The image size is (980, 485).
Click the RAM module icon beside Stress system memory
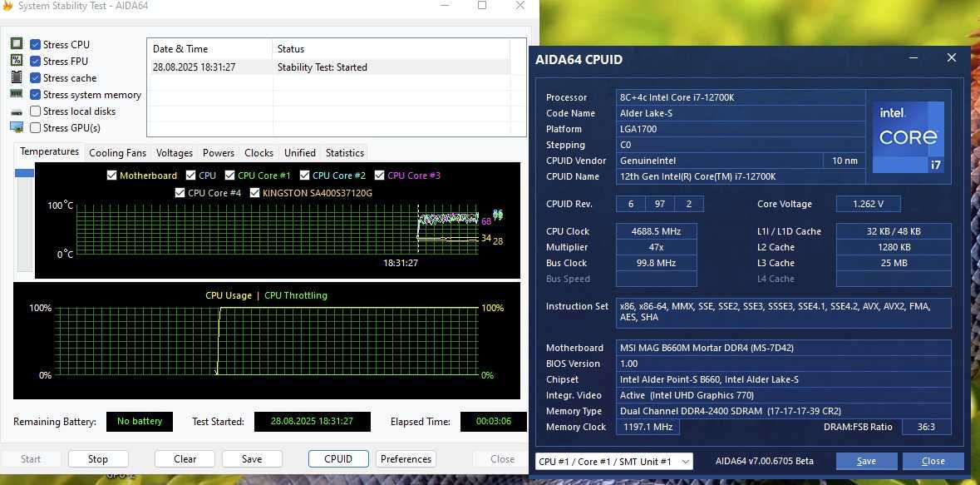[17, 94]
